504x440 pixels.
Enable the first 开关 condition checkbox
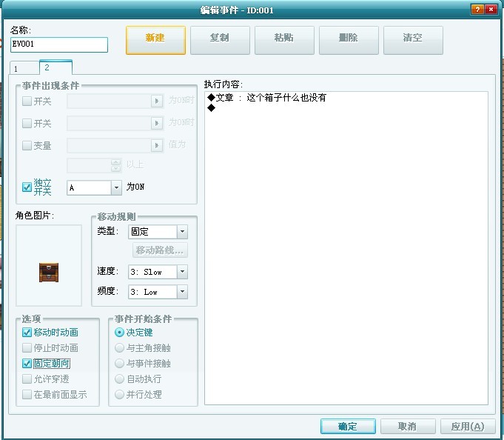point(27,101)
